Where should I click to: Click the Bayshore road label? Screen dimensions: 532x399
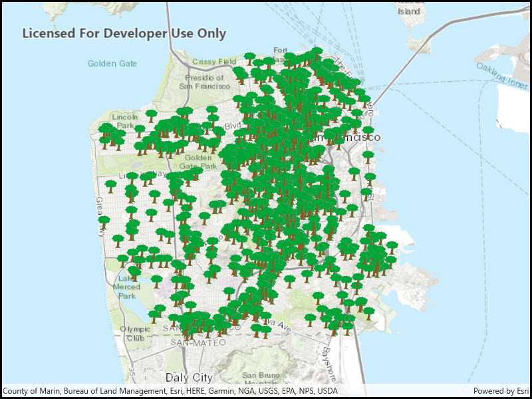point(329,364)
